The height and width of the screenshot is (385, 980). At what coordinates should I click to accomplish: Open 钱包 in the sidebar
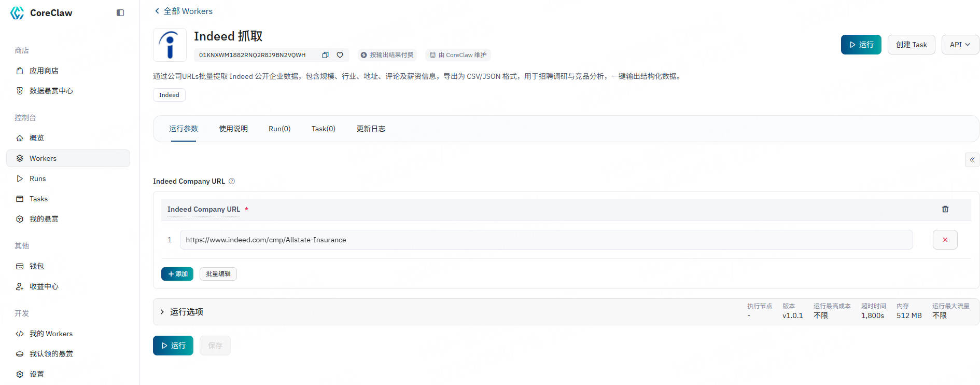tap(37, 266)
